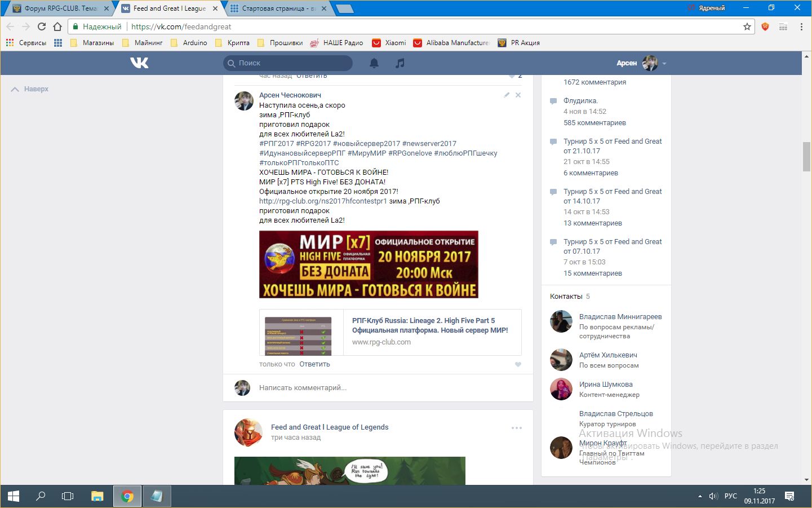Edit Арсен Чеснокович's comment with pencil icon
Screen dimensions: 812x508
click(x=507, y=95)
